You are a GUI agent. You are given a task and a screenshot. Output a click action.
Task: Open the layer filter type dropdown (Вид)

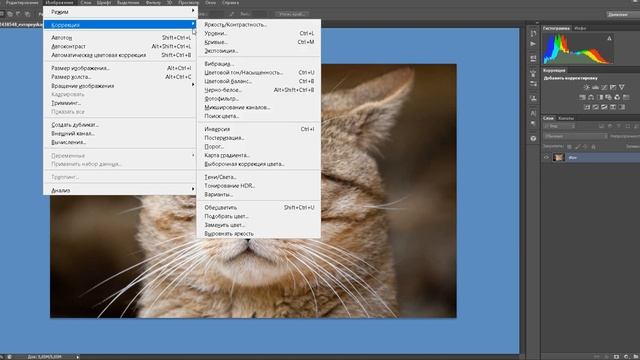tap(559, 126)
